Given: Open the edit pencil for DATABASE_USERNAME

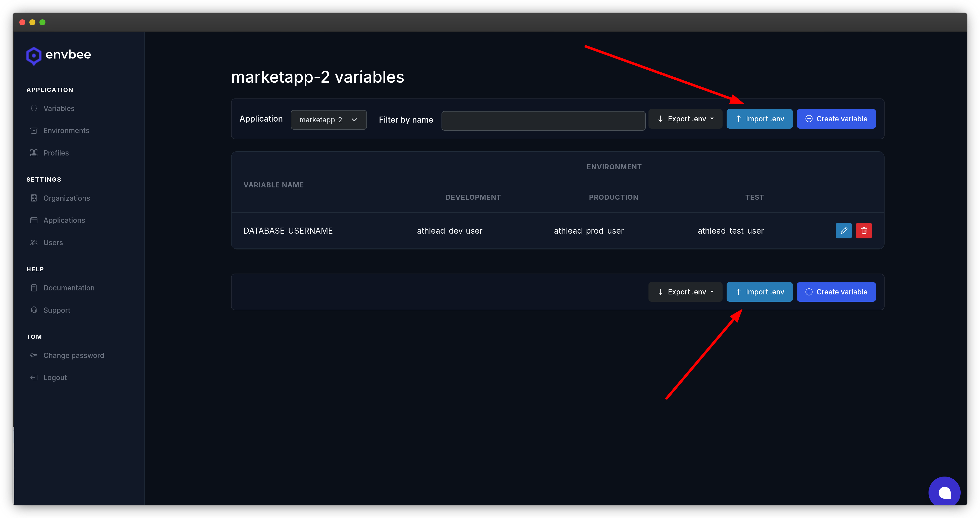Looking at the screenshot, I should [x=844, y=230].
